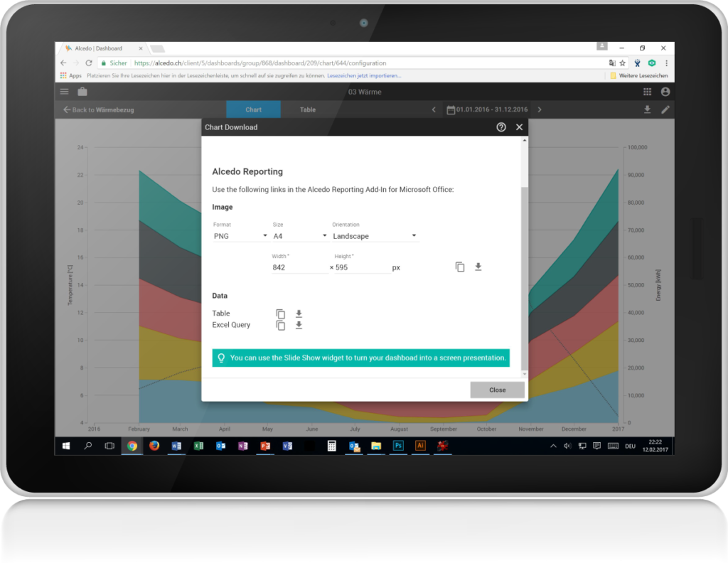Click the briefcase icon in the app header

point(82,92)
